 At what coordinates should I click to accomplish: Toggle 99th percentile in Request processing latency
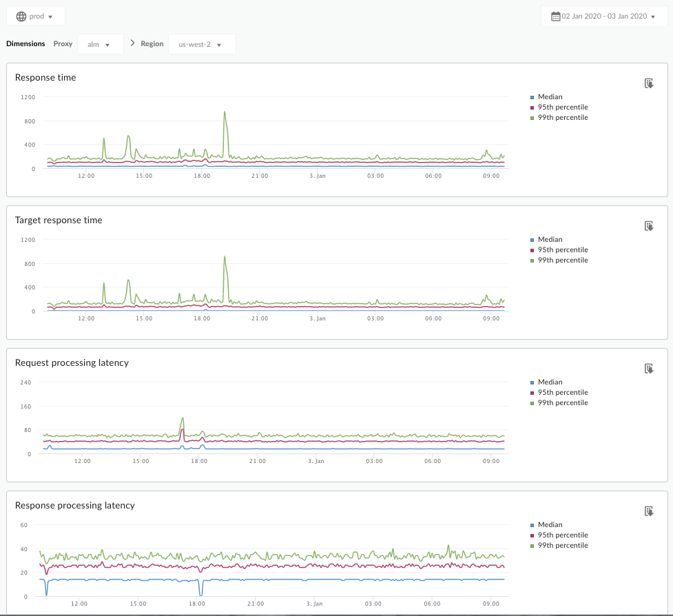click(x=562, y=403)
